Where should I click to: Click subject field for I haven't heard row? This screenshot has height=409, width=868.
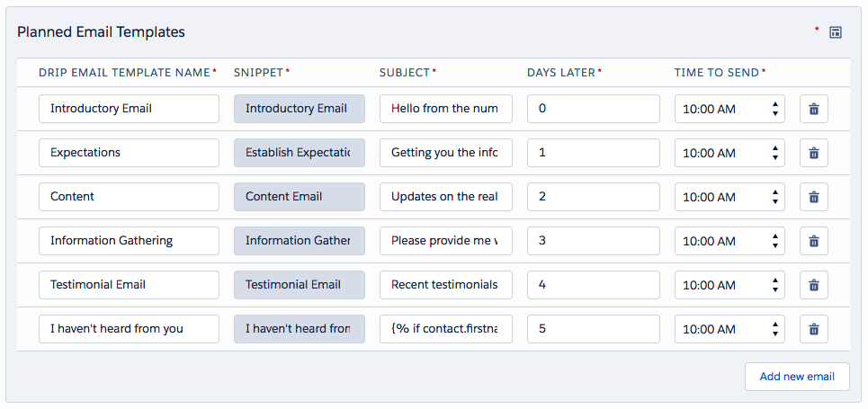coord(445,329)
